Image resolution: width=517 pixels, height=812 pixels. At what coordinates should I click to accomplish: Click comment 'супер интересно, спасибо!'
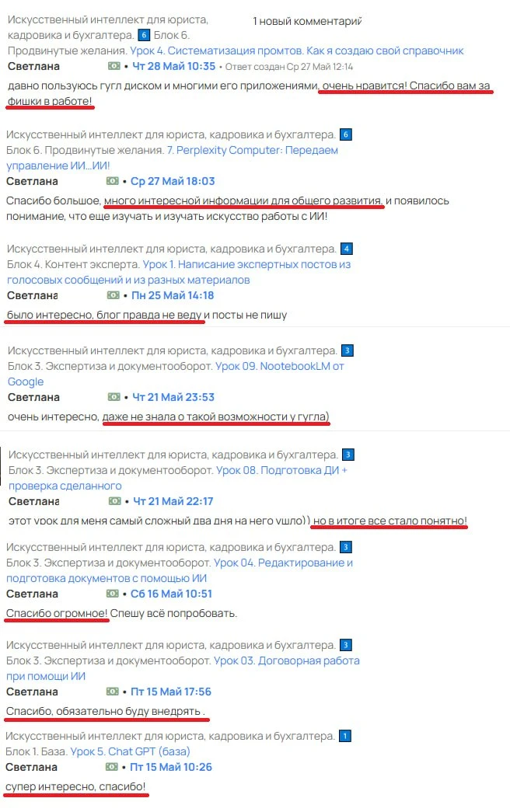[75, 786]
